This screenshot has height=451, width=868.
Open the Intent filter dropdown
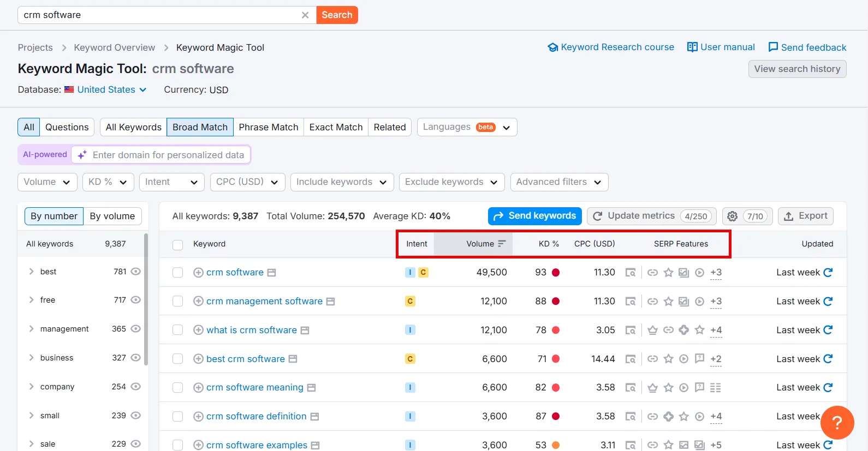coord(171,182)
